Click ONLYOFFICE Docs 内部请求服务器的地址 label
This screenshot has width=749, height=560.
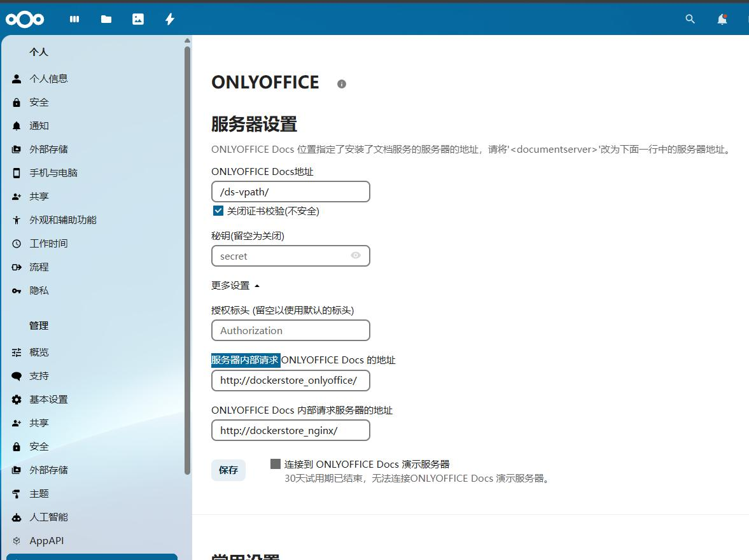click(302, 410)
